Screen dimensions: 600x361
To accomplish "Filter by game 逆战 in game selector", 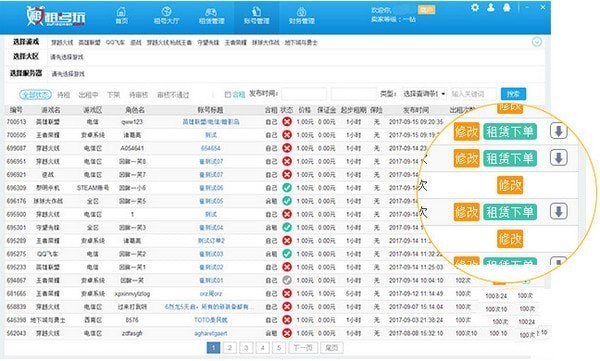I will pyautogui.click(x=136, y=42).
